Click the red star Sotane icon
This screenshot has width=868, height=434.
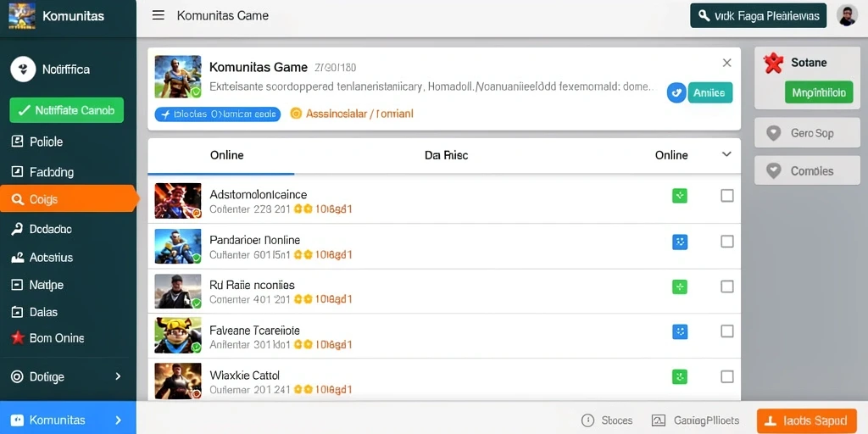773,63
